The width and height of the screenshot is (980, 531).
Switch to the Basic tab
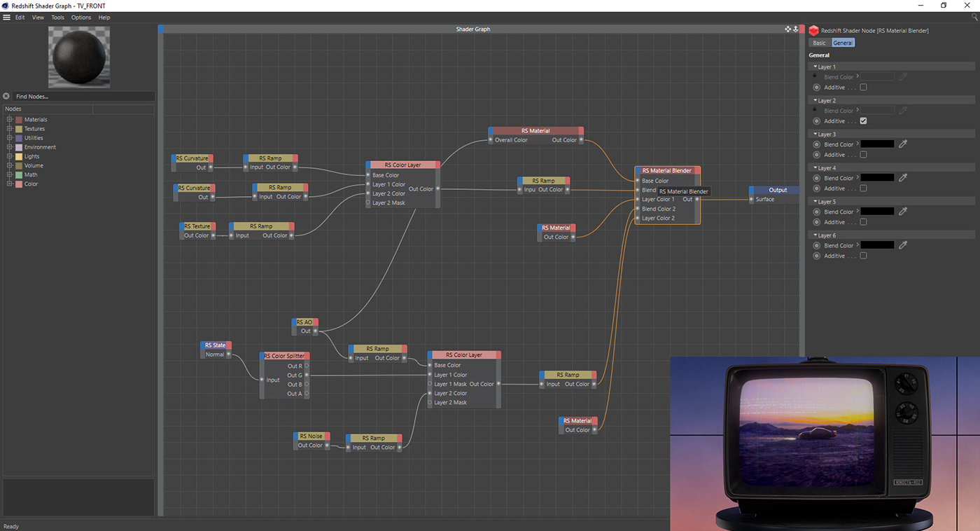tap(819, 43)
